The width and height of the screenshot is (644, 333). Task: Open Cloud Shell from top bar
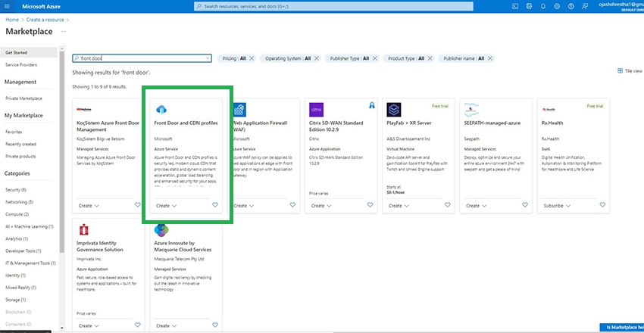(515, 7)
